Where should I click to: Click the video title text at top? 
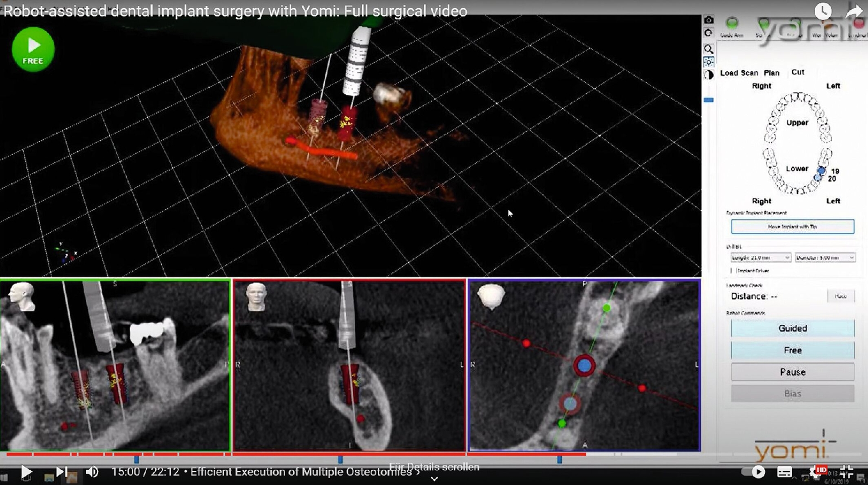pos(235,11)
